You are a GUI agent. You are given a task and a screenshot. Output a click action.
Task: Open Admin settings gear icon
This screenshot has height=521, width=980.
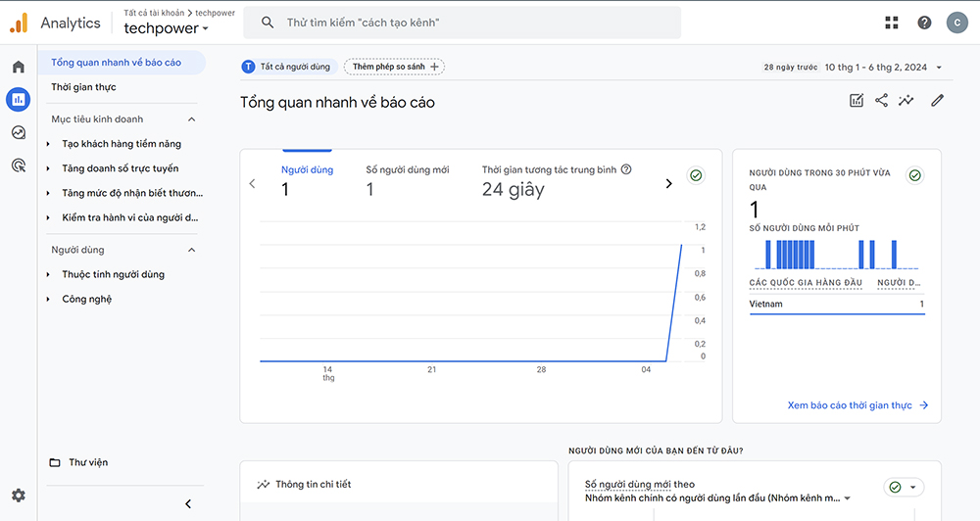[18, 496]
